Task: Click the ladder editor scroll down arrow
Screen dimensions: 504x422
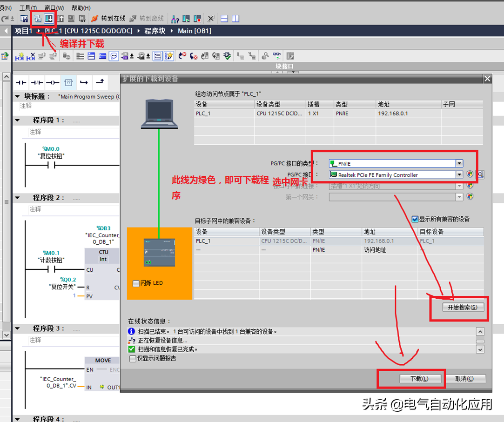Action: point(7,335)
